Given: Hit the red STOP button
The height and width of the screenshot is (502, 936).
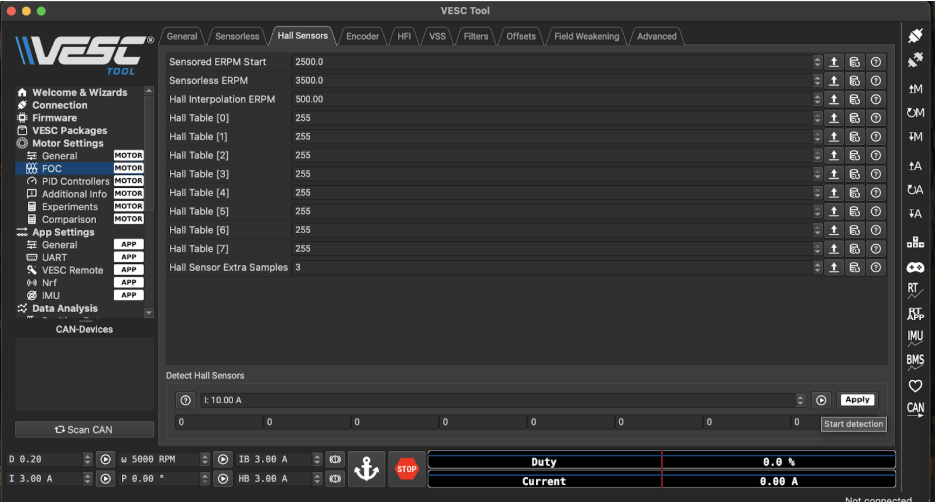Looking at the screenshot, I should point(407,469).
